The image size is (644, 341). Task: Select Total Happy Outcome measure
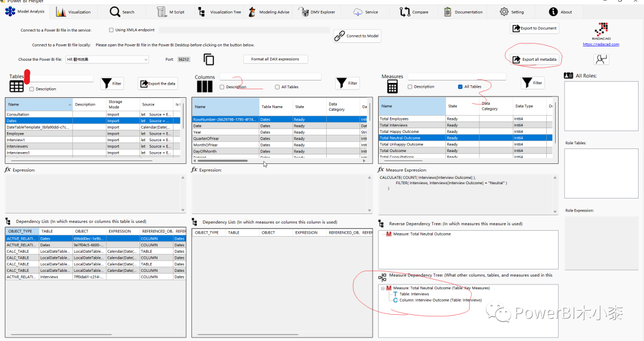[466, 132]
